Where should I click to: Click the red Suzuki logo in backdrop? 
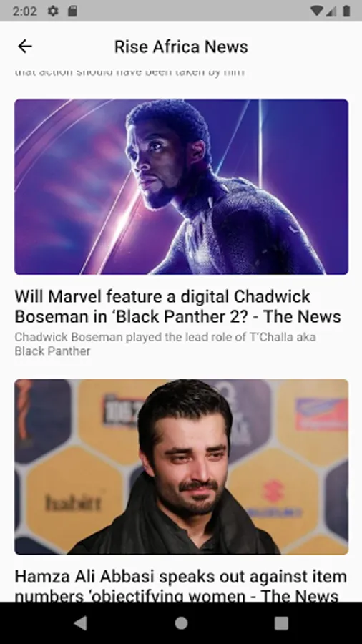pyautogui.click(x=274, y=491)
